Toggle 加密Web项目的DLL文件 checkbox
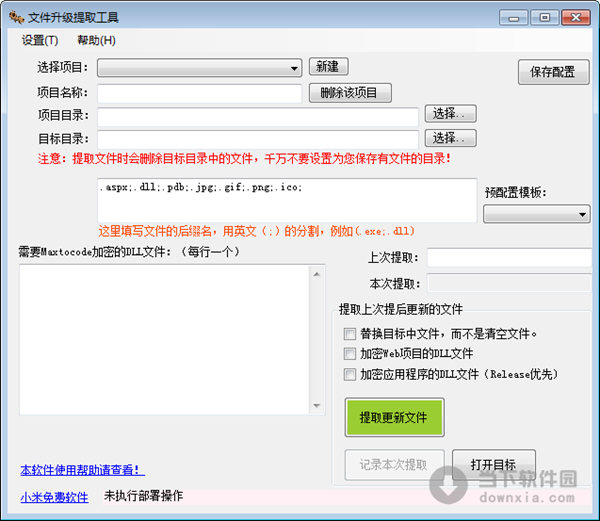Image resolution: width=600 pixels, height=521 pixels. click(349, 354)
